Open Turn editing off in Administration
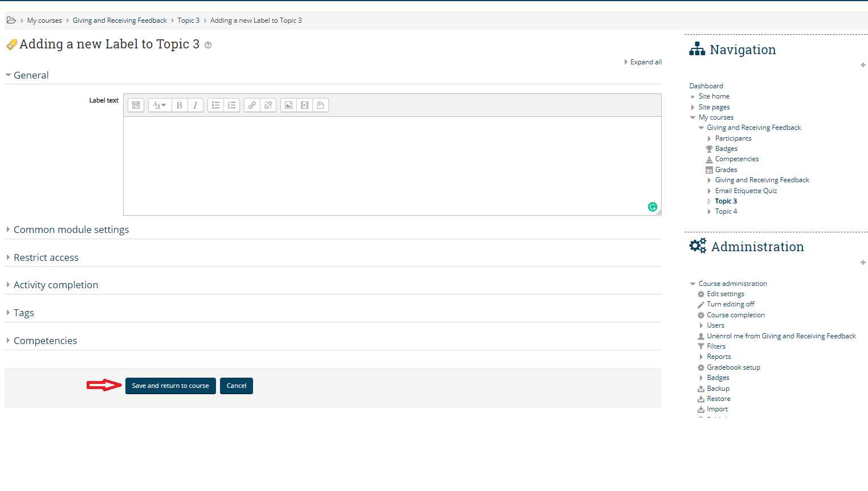Viewport: 868px width, 491px height. coord(730,304)
